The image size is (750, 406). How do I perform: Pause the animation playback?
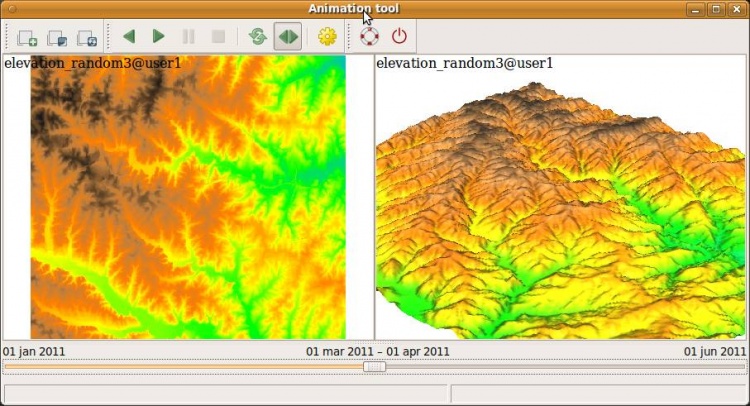(x=188, y=37)
